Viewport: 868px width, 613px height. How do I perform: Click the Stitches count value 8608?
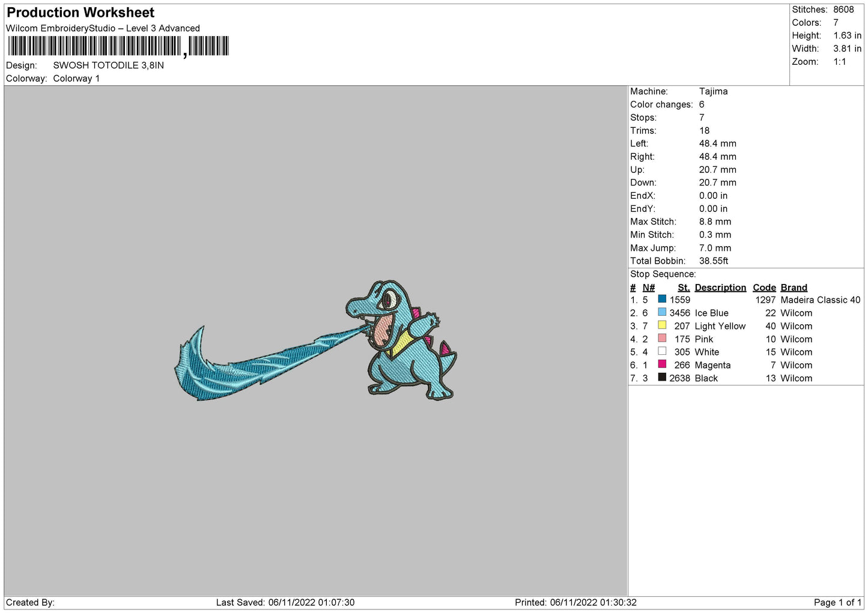point(843,10)
